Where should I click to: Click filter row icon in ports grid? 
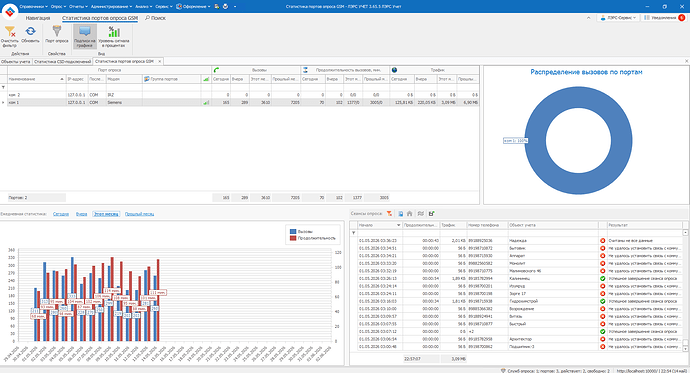[x=4, y=88]
